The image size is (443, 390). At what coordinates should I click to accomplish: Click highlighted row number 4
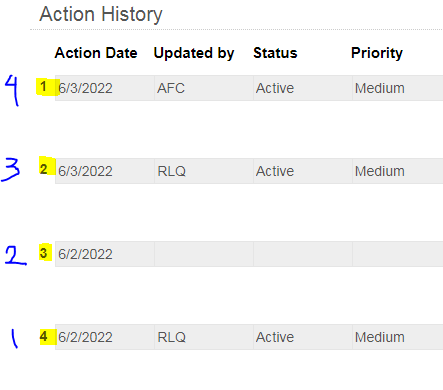44,336
